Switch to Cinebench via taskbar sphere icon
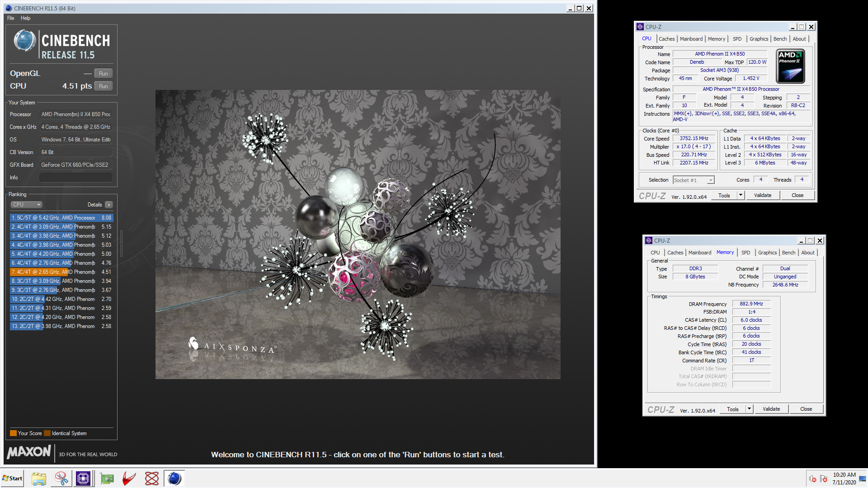The image size is (868, 488). [175, 479]
